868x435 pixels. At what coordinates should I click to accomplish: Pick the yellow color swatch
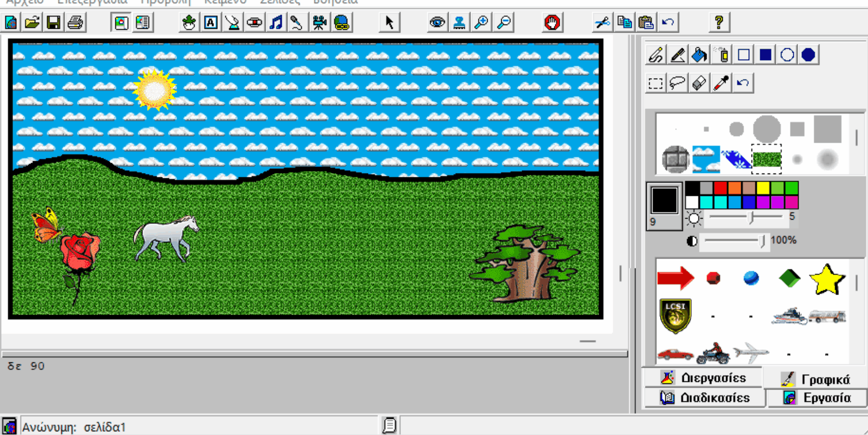(763, 188)
